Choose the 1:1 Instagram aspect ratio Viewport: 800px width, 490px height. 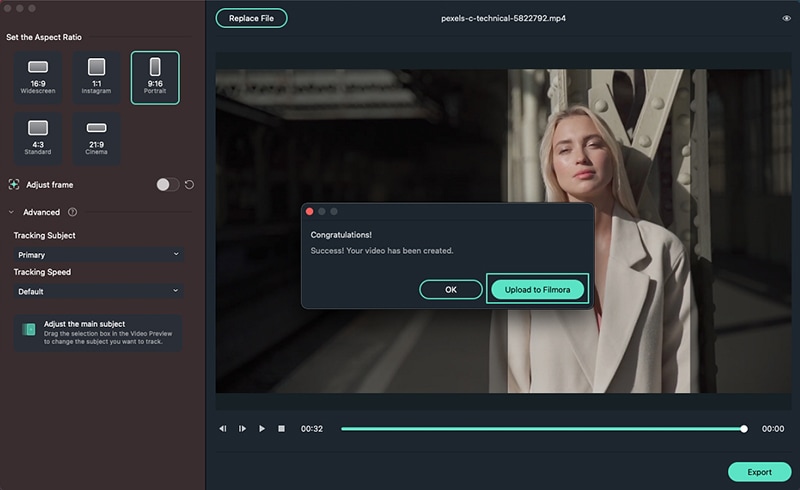[x=96, y=78]
